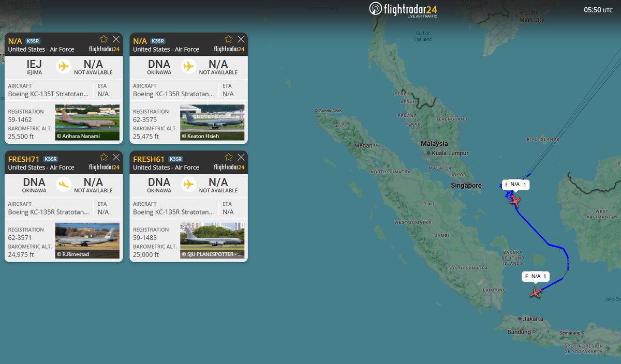Viewport: 621px width, 364px height.
Task: Click FRESH71 callsign title
Action: [24, 159]
